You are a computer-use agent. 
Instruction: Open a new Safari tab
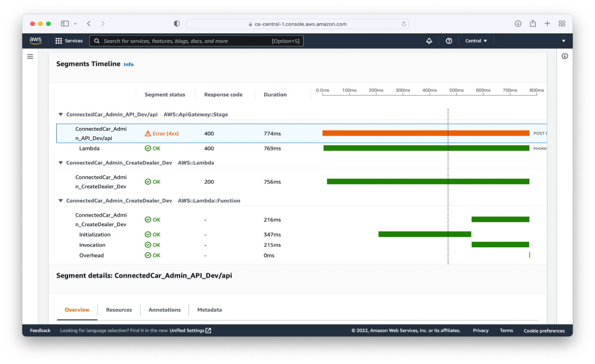point(547,24)
